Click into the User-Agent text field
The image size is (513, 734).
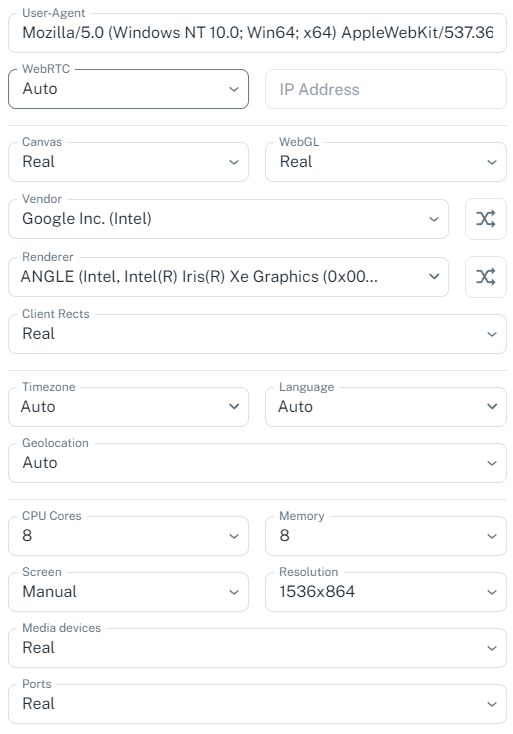[x=257, y=33]
